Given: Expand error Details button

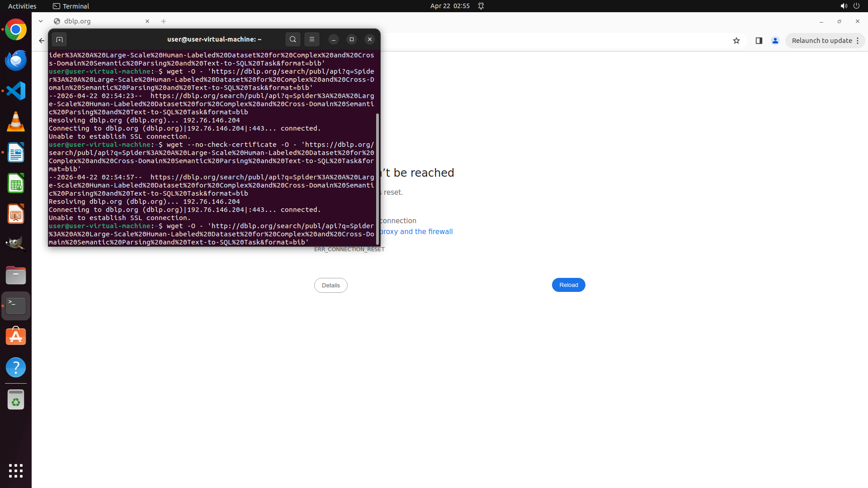Looking at the screenshot, I should pyautogui.click(x=330, y=285).
